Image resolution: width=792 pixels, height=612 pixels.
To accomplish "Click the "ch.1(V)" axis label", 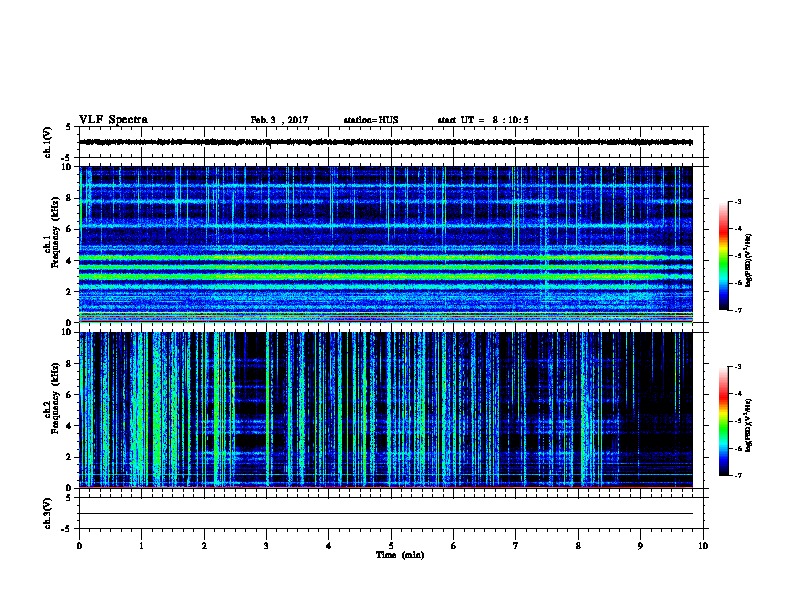I will click(x=48, y=142).
